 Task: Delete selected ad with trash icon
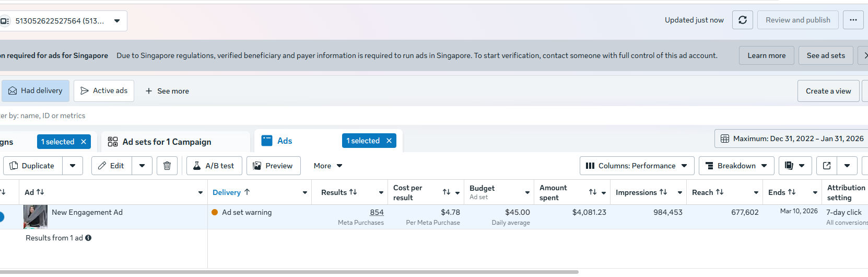point(167,166)
